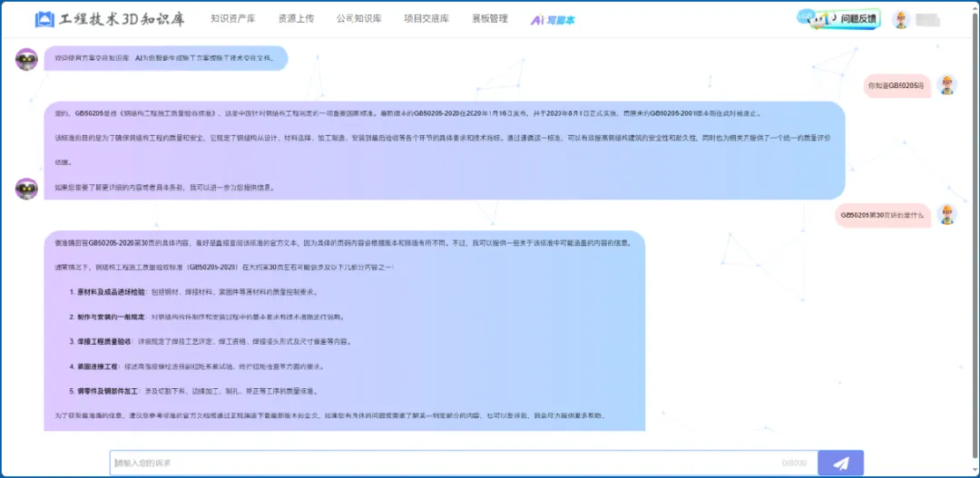Image resolution: width=980 pixels, height=478 pixels.
Task: Select the GB50205第30页讲的是什么 message bubble
Action: pos(882,215)
